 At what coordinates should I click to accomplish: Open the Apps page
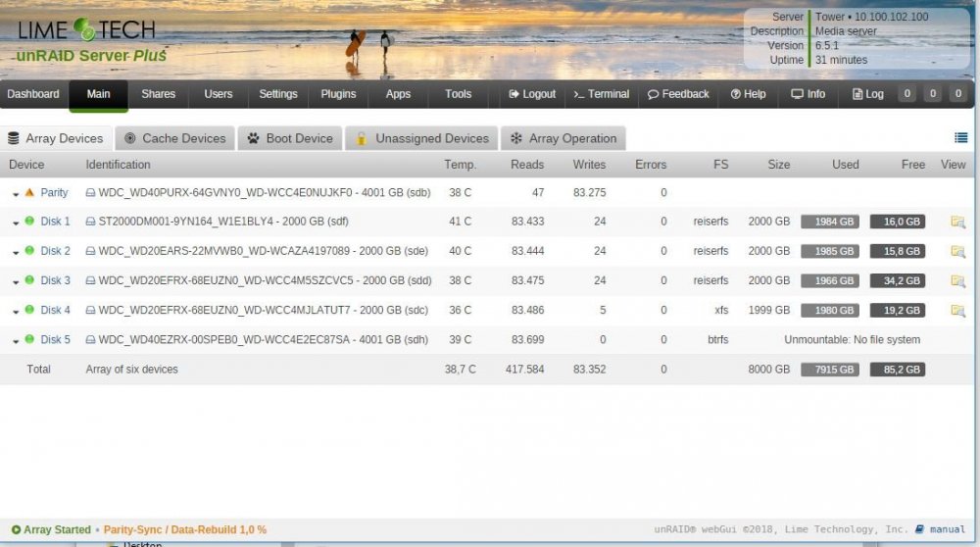click(x=398, y=94)
